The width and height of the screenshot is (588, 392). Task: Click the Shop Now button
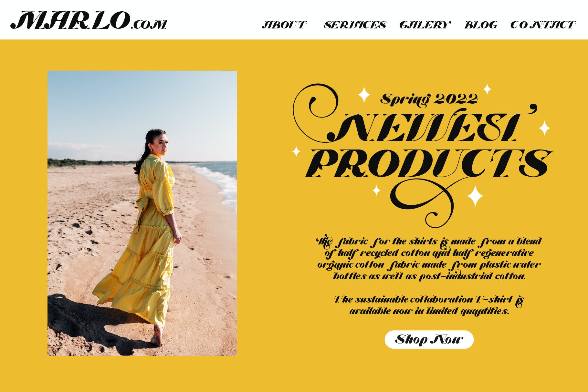(429, 339)
